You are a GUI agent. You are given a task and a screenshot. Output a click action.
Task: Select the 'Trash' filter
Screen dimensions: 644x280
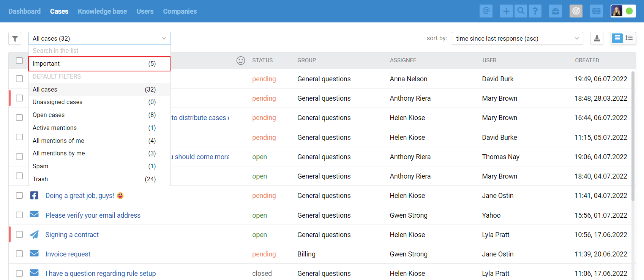click(99, 179)
